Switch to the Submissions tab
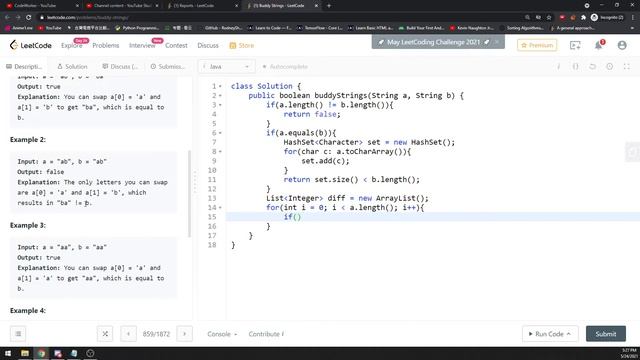 (x=168, y=66)
